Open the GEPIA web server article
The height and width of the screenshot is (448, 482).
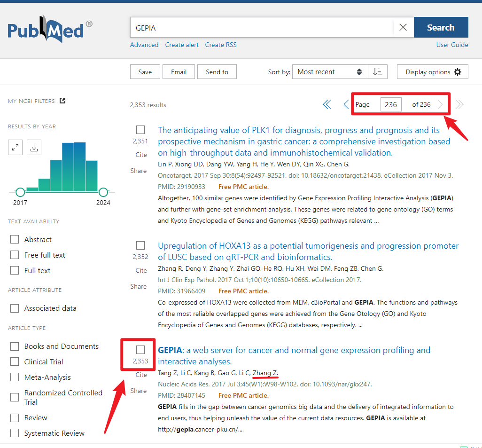tap(294, 356)
